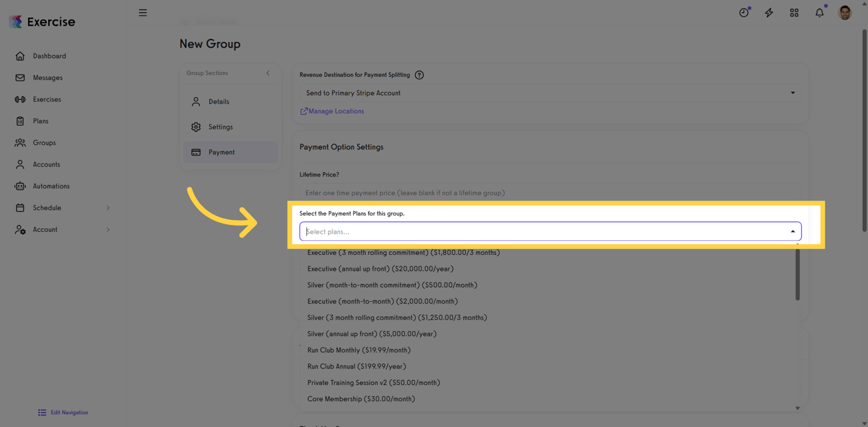
Task: Go to the Details section of the group
Action: point(219,101)
